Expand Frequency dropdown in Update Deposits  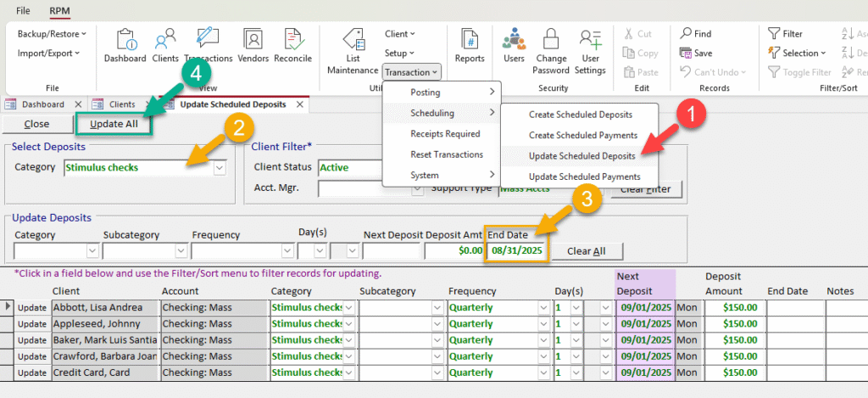(x=287, y=251)
